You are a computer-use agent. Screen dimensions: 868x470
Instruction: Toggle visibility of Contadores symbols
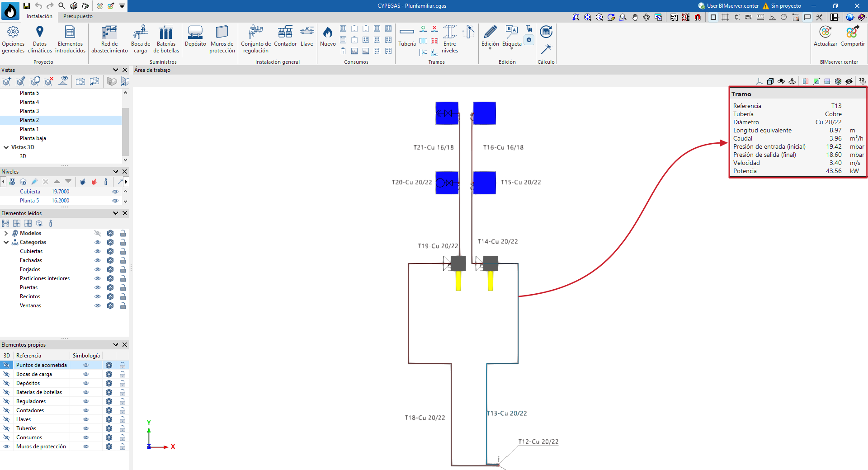pyautogui.click(x=86, y=410)
